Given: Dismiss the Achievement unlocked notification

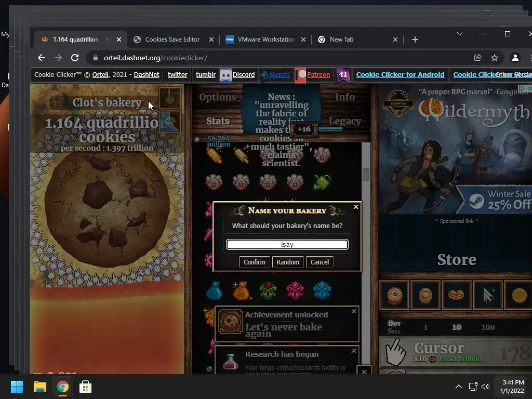Looking at the screenshot, I should pos(354,311).
